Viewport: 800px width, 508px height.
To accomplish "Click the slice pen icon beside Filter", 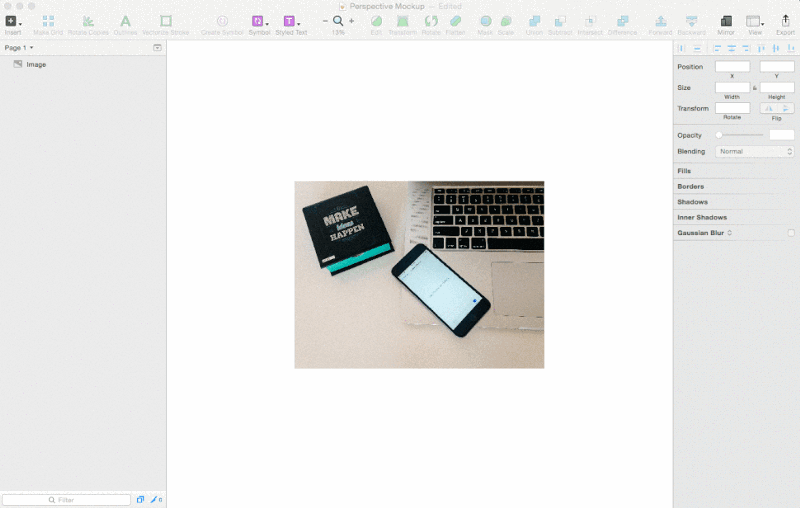I will click(x=156, y=500).
